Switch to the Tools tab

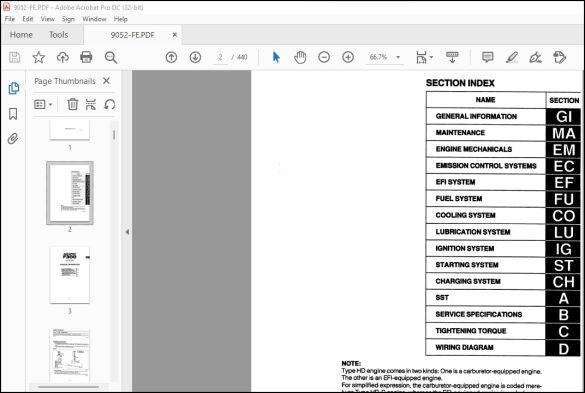tap(59, 35)
